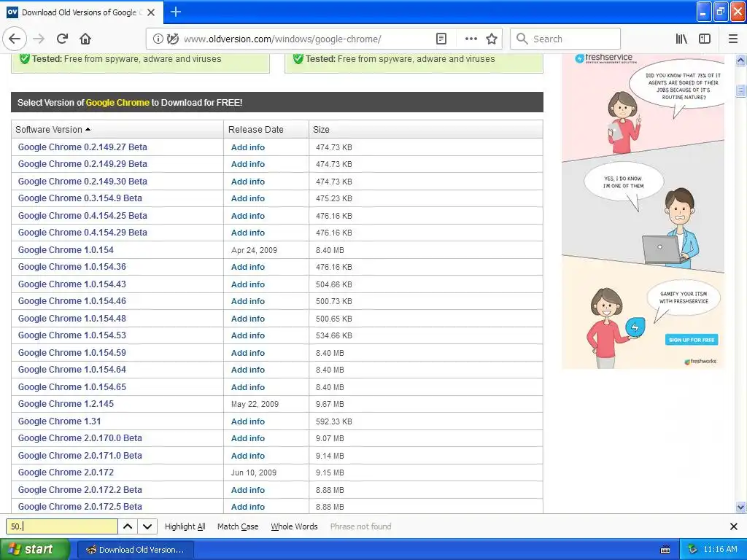This screenshot has height=560, width=747.
Task: Open the browser home page
Action: tap(85, 39)
